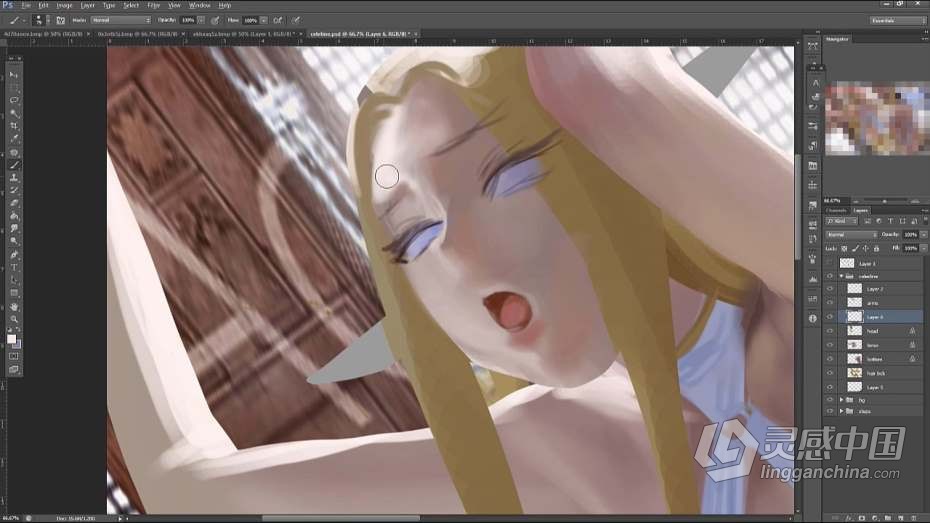
Task: Open the brush Mode dropdown
Action: (121, 20)
